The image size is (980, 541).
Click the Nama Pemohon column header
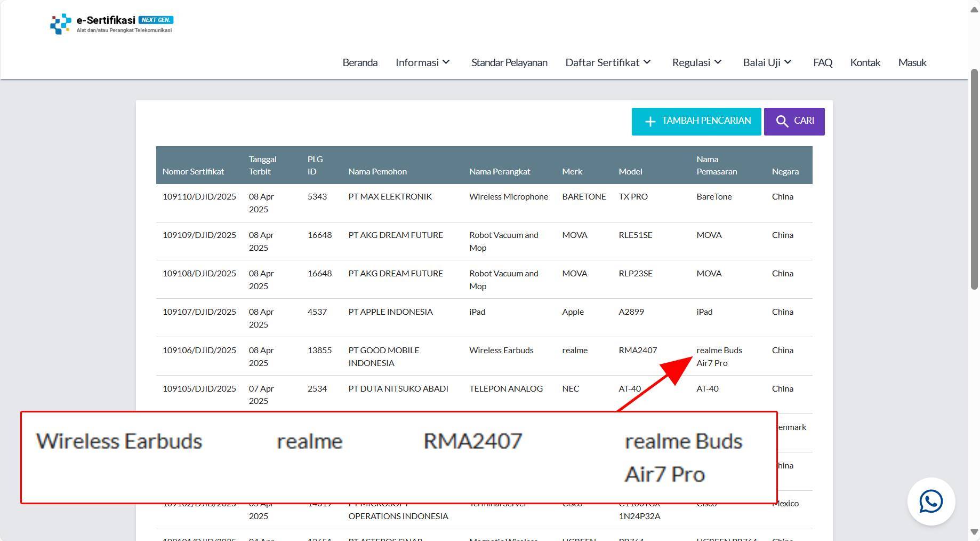click(377, 171)
